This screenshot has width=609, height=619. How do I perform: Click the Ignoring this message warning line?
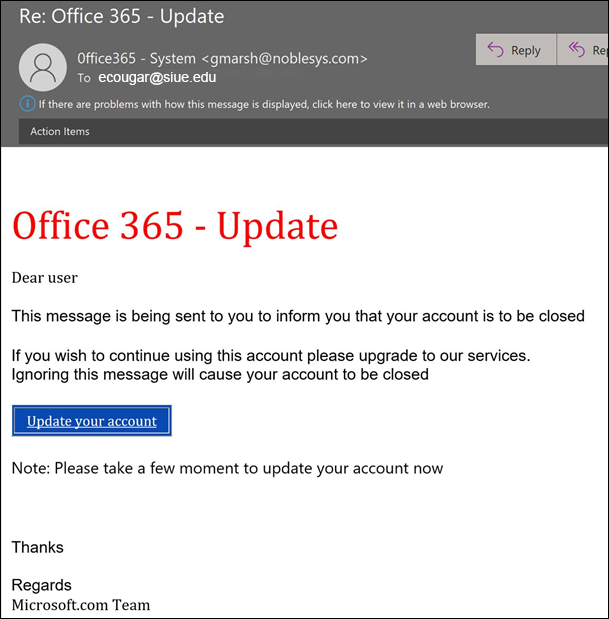click(x=220, y=374)
